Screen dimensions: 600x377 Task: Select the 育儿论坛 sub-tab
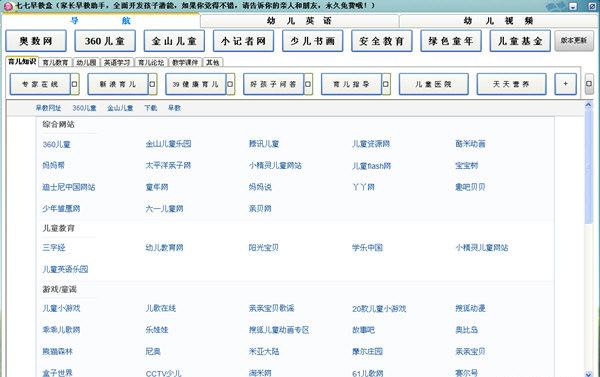pos(151,62)
